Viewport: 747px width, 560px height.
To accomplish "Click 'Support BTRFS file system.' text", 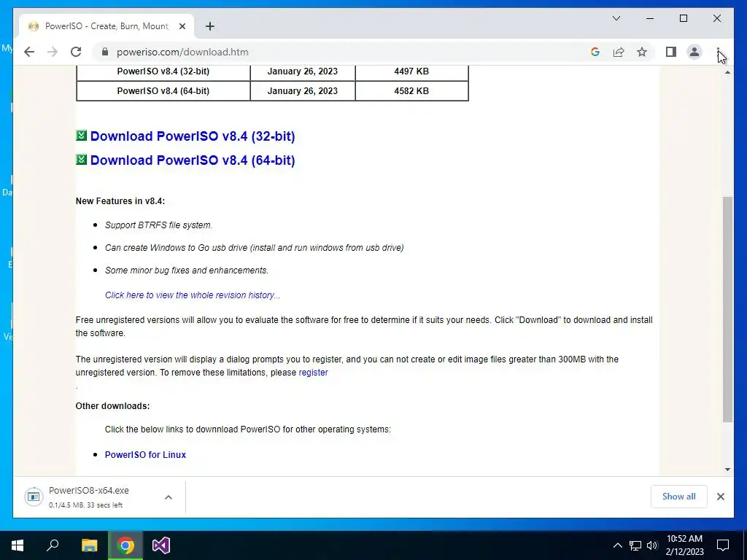I will click(158, 225).
